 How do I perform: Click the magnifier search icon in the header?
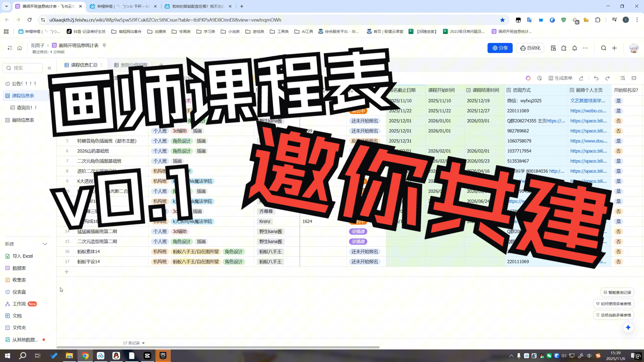[603, 48]
